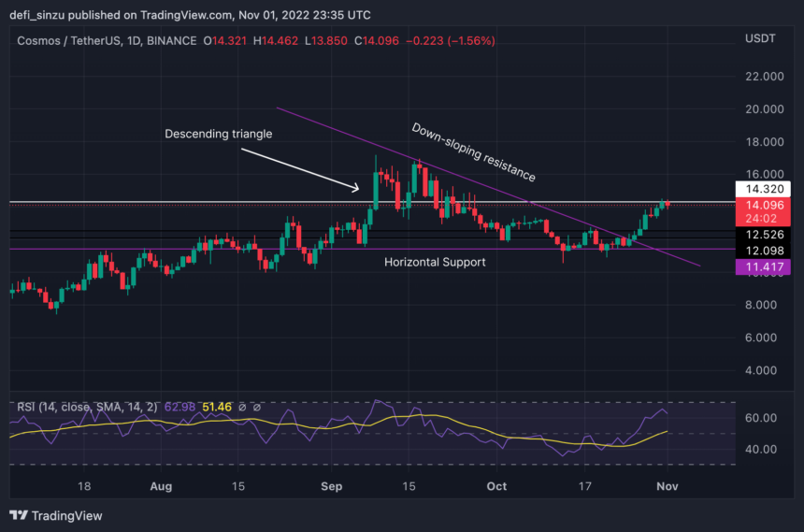Click the red 14.096 current price label

click(761, 208)
